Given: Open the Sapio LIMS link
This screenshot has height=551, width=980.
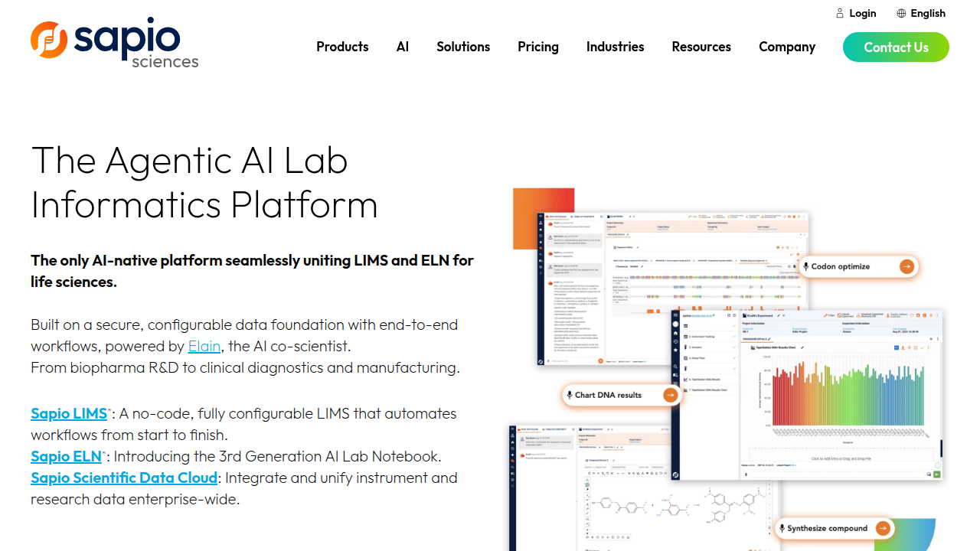Looking at the screenshot, I should coord(69,413).
